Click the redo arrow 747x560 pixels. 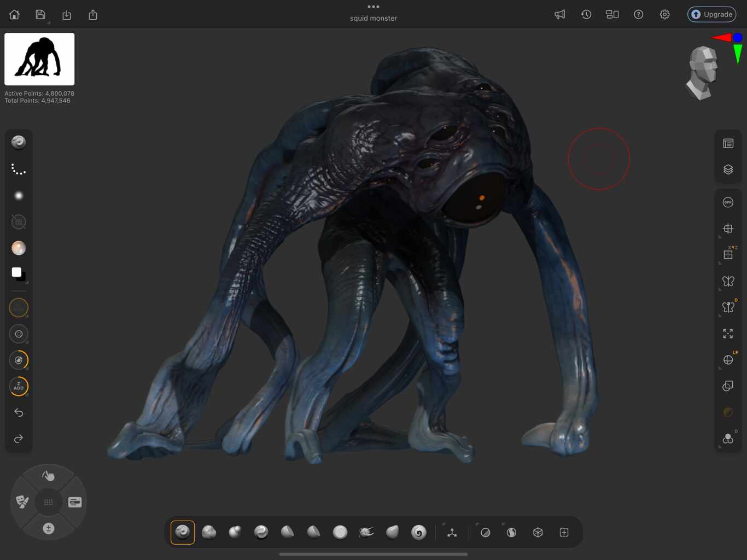tap(19, 439)
